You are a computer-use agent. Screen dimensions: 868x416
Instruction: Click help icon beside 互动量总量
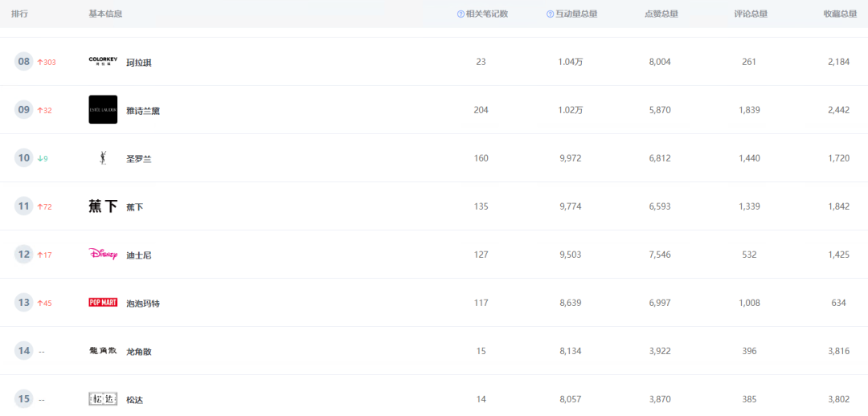(x=551, y=14)
